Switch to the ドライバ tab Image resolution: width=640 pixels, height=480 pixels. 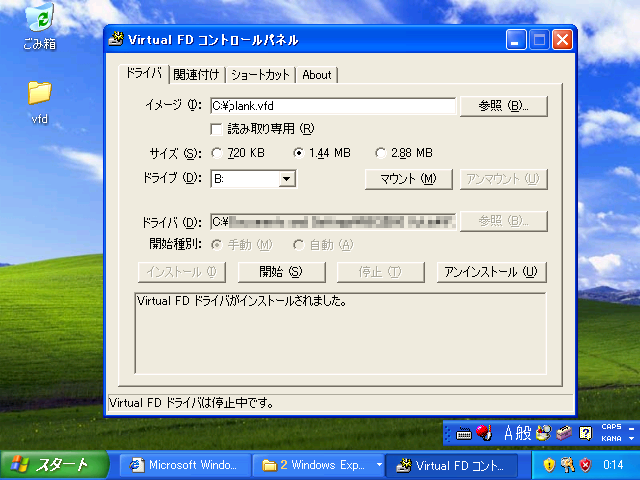point(144,73)
